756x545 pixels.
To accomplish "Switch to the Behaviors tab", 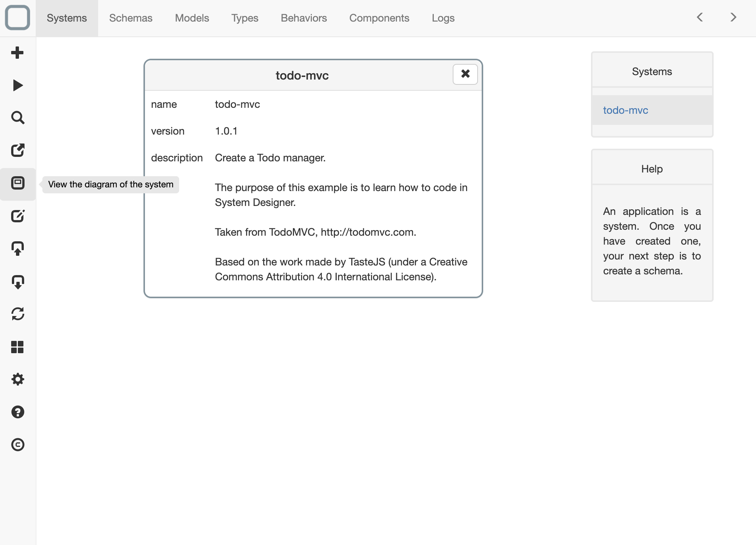I will 303,17.
